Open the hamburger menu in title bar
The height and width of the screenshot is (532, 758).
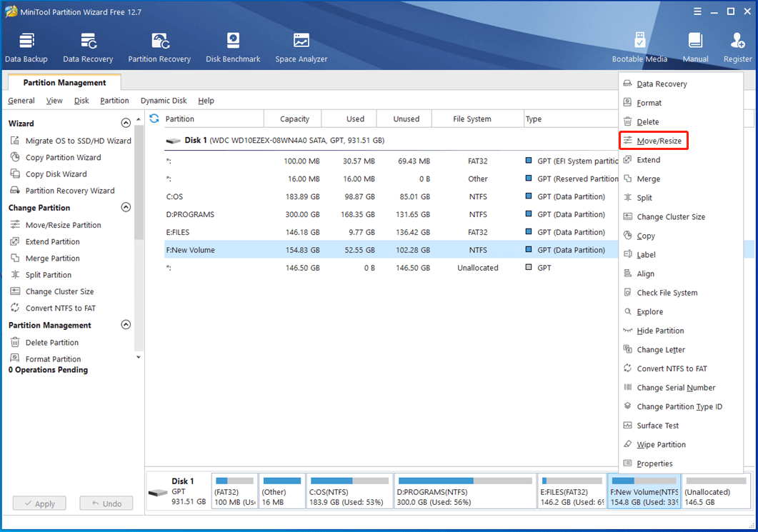[697, 11]
